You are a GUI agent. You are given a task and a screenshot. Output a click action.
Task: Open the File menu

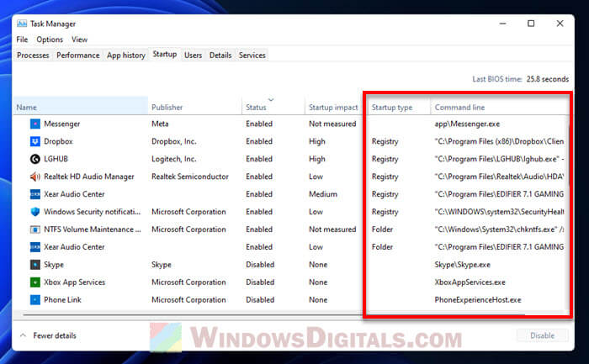coord(22,40)
